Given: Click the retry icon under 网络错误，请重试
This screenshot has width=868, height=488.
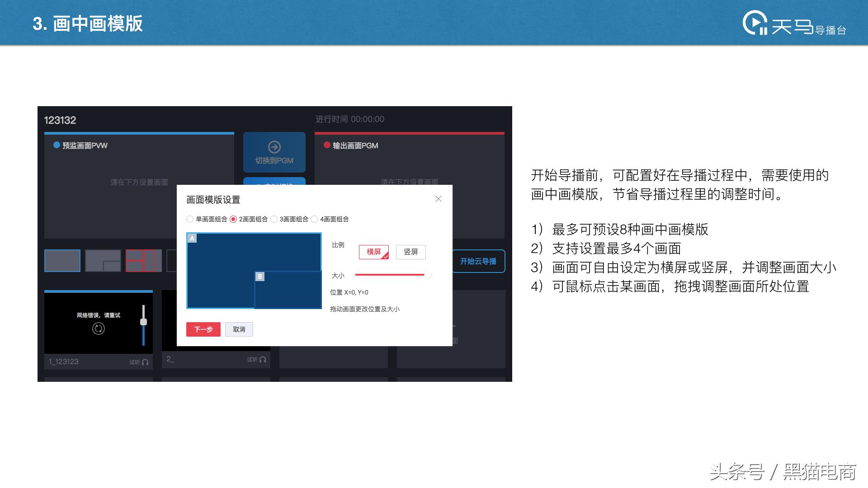Looking at the screenshot, I should [x=99, y=329].
